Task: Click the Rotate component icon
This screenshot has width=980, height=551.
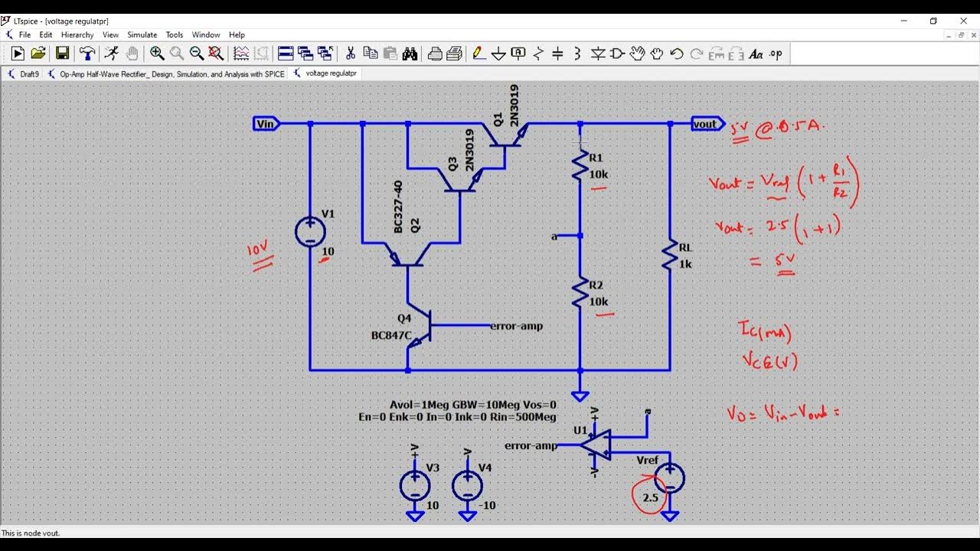Action: [x=717, y=54]
